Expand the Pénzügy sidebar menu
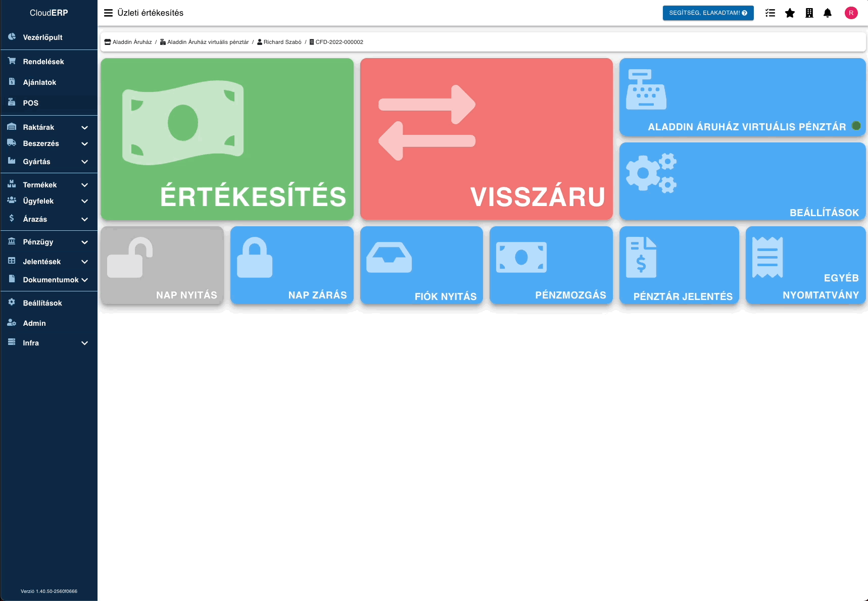868x601 pixels. [x=49, y=242]
